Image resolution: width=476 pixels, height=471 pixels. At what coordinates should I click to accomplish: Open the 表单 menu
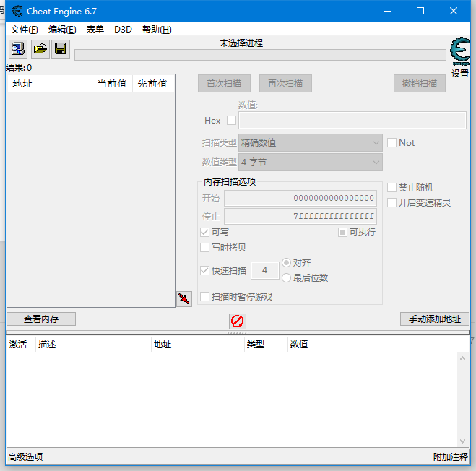pyautogui.click(x=95, y=30)
